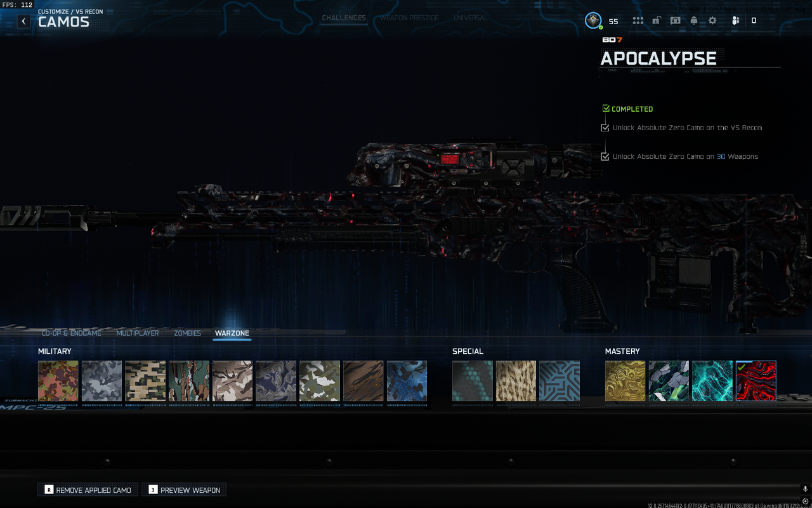The image size is (812, 508).
Task: Select the tan digital pixel Military camo
Action: (x=145, y=381)
